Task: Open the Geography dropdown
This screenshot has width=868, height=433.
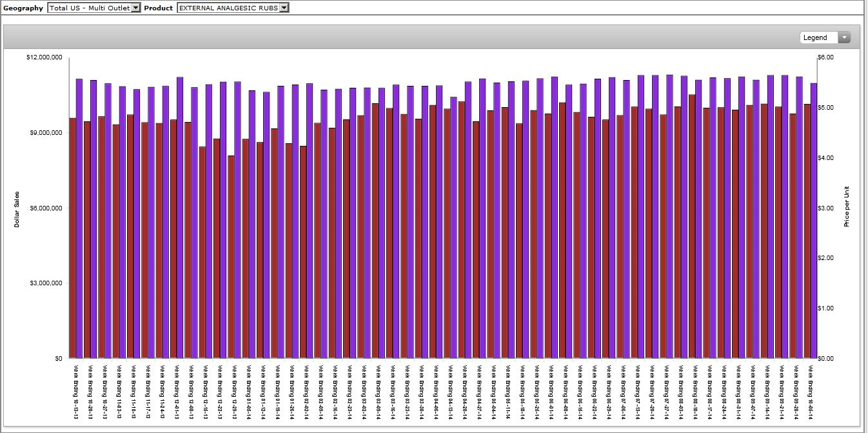Action: pyautogui.click(x=94, y=8)
